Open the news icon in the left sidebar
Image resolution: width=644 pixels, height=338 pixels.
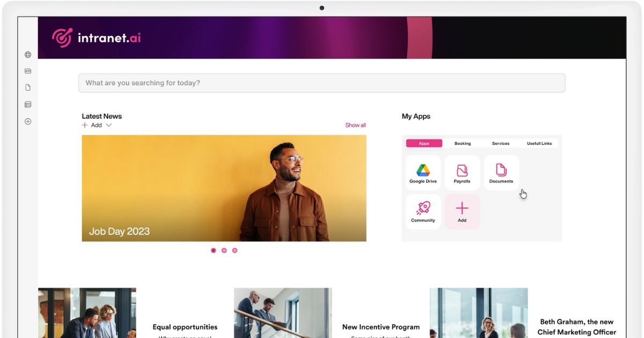28,71
